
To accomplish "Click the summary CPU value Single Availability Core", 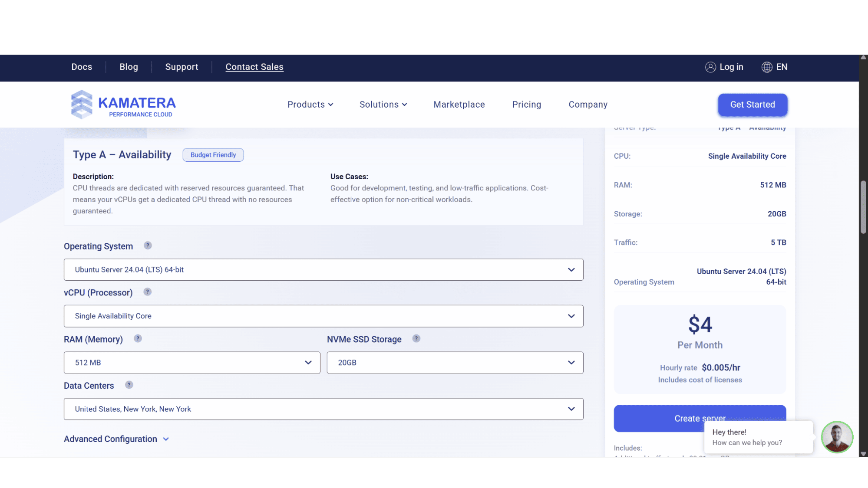I will click(747, 156).
